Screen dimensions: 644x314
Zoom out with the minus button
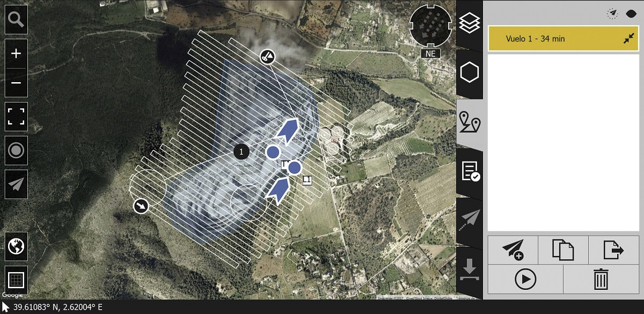(16, 83)
